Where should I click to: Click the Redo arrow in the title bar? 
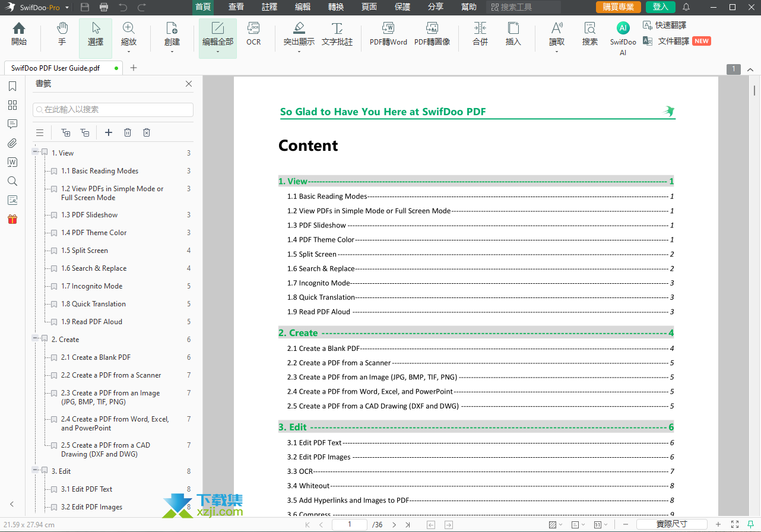click(x=141, y=7)
